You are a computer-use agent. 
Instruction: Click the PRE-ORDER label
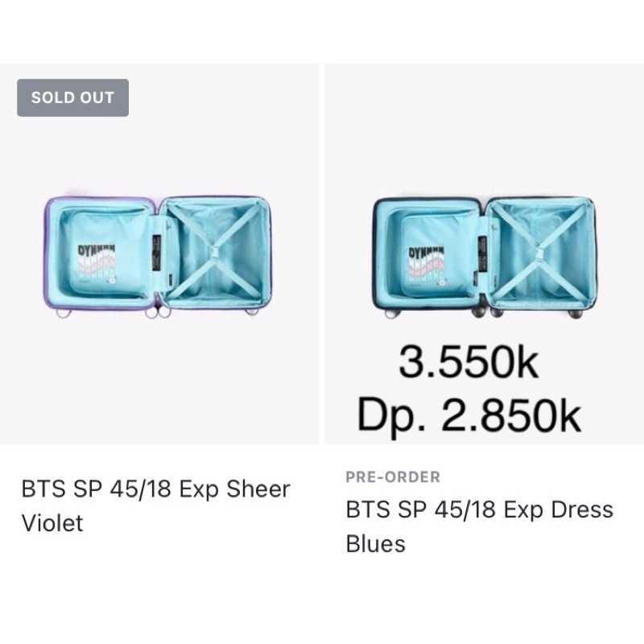(x=392, y=477)
